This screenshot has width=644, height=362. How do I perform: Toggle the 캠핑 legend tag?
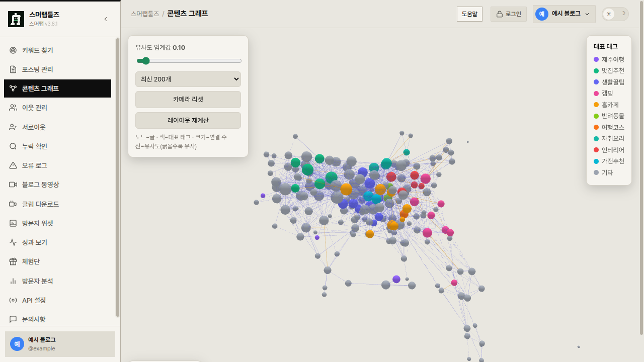click(x=603, y=94)
